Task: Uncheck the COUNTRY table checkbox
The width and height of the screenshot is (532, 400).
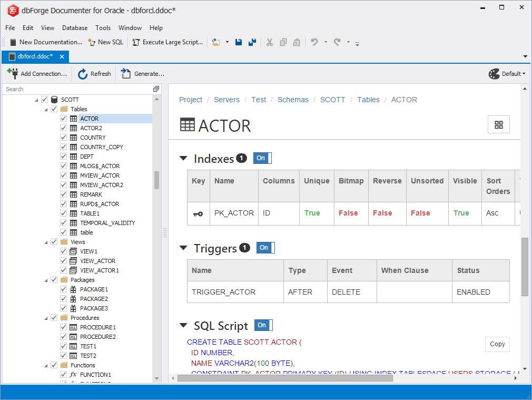Action: click(64, 137)
